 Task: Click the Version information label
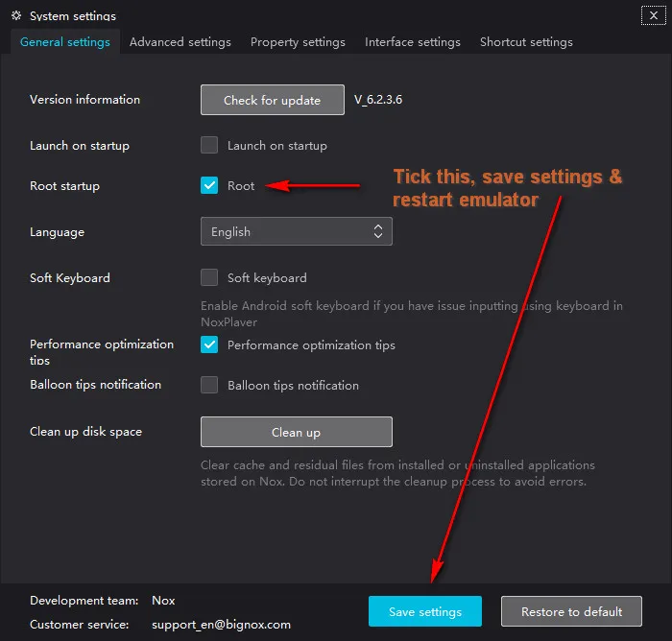click(x=84, y=100)
